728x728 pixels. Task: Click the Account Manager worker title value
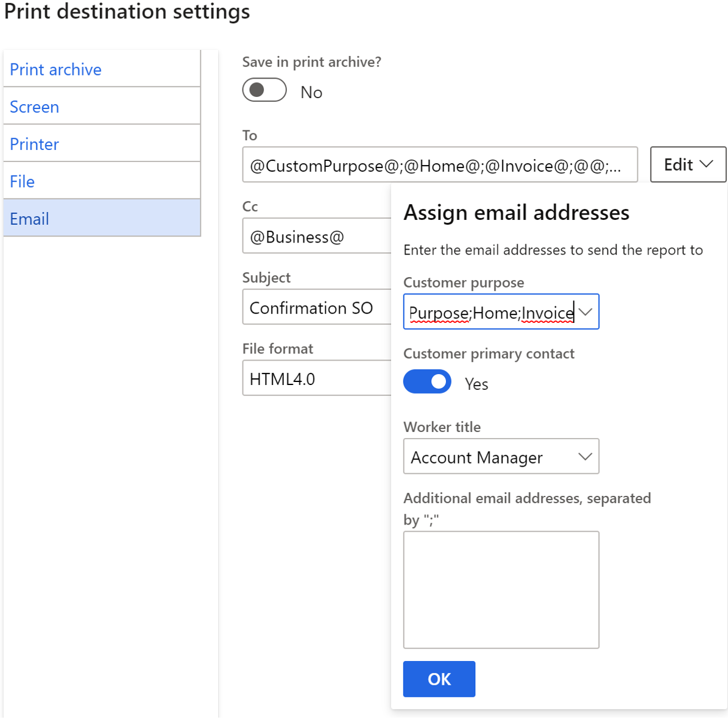(477, 458)
